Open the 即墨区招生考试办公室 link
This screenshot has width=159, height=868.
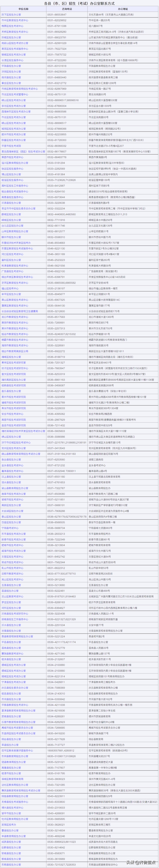click(14, 140)
